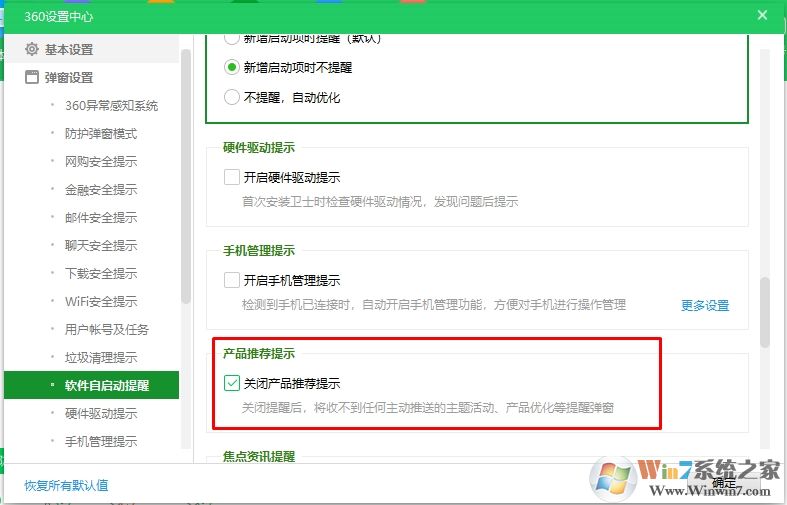Select the 不提醒，自动优化 radio option
Viewport: 787px width, 505px height.
(x=232, y=98)
